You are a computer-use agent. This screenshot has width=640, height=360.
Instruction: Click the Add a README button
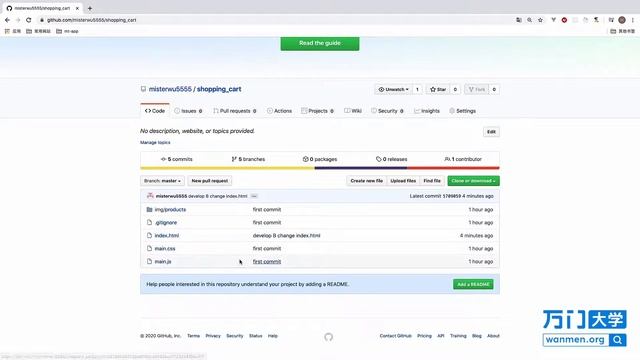(473, 284)
